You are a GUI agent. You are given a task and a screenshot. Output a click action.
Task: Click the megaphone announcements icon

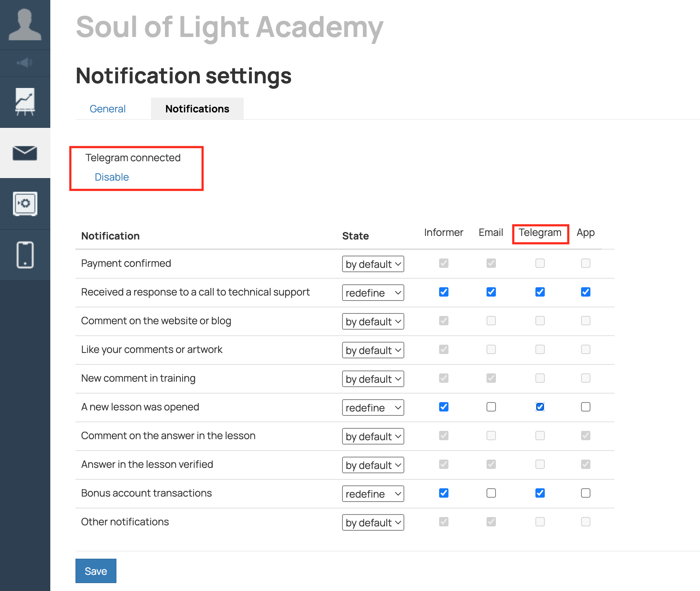25,63
